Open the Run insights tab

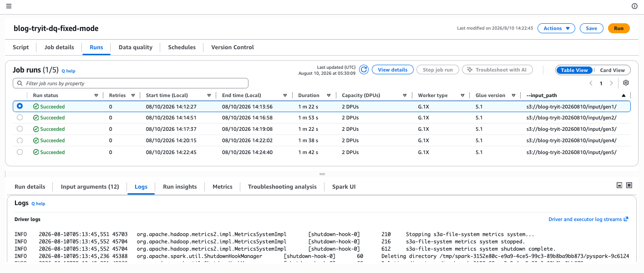180,187
